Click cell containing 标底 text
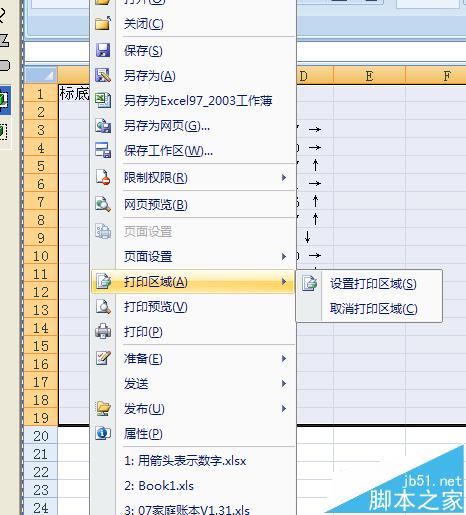 [74, 94]
